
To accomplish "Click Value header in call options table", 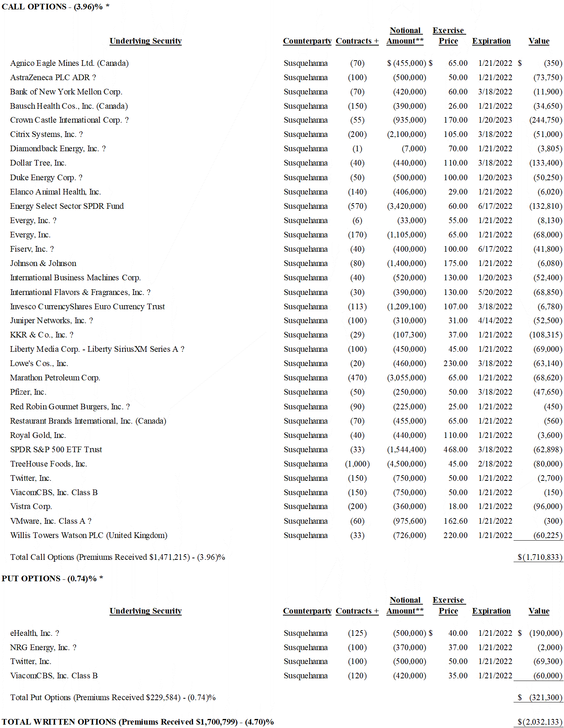I will 539,41.
